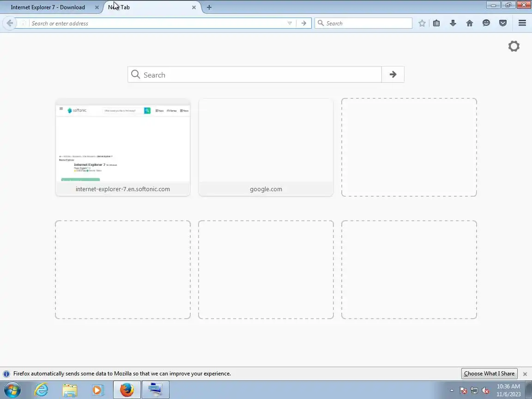Click the Show desktop strip
This screenshot has height=399, width=532.
529,390
